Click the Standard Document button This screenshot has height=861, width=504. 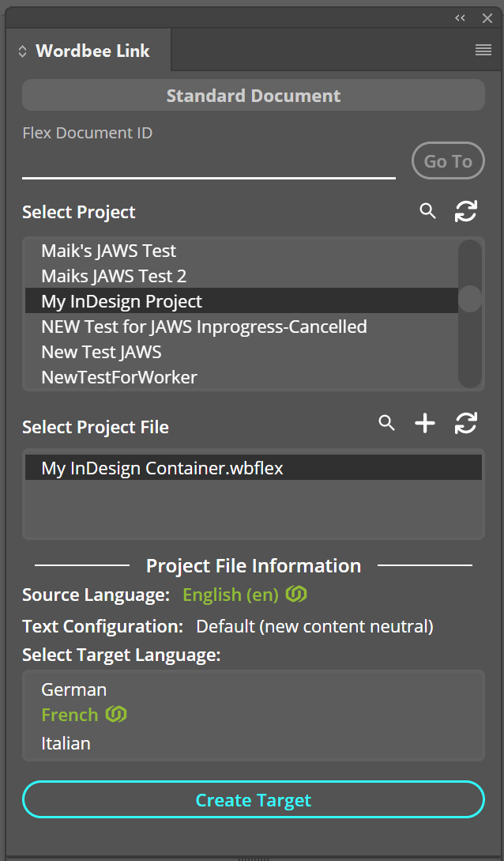click(253, 96)
